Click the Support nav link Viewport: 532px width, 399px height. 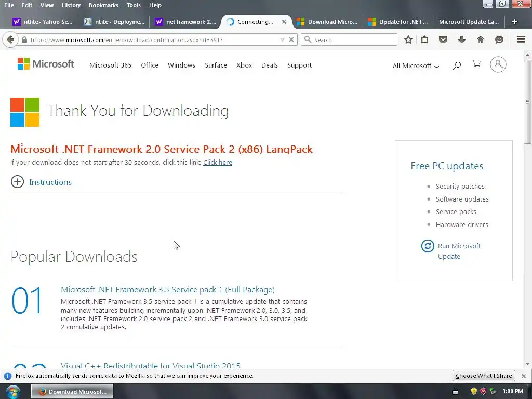pos(299,65)
